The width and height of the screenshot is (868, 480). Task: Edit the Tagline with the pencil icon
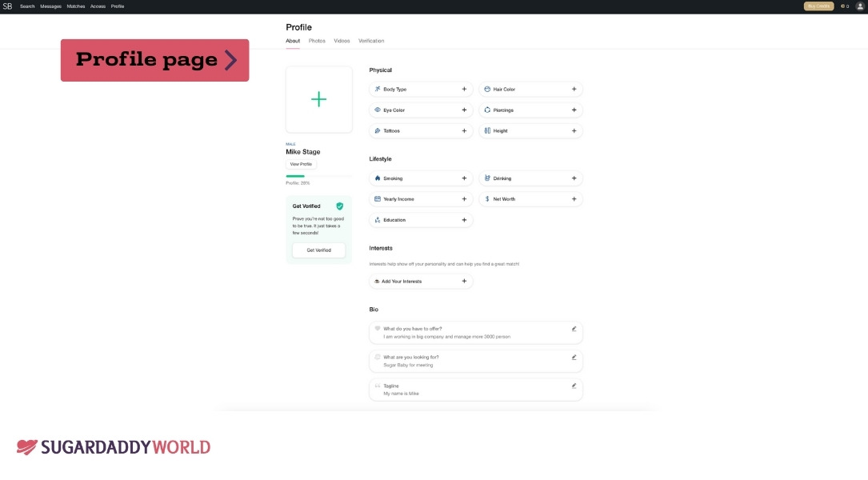[573, 385]
